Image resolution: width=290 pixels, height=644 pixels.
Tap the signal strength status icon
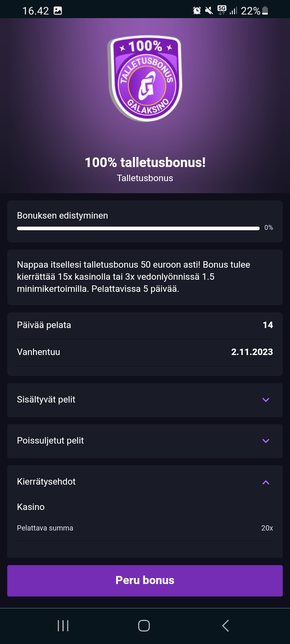pyautogui.click(x=233, y=11)
